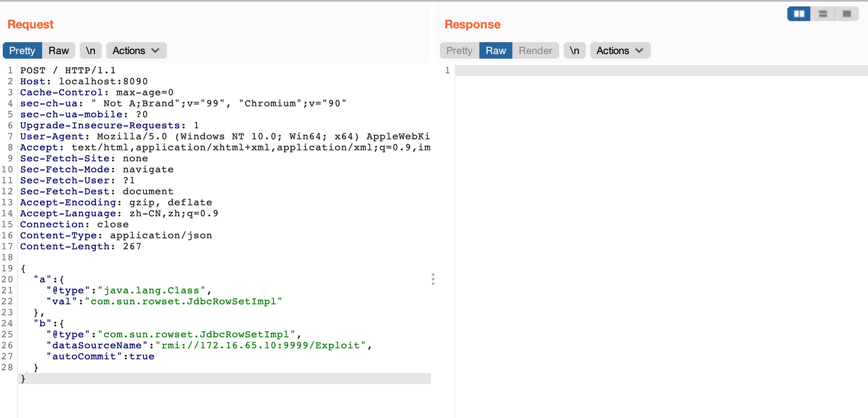Click the chevron on the Request Actions button

pos(155,51)
